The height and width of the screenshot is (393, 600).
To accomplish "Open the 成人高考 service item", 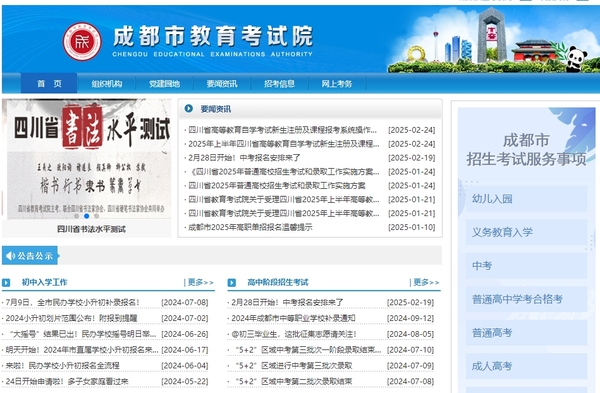I will (526, 366).
